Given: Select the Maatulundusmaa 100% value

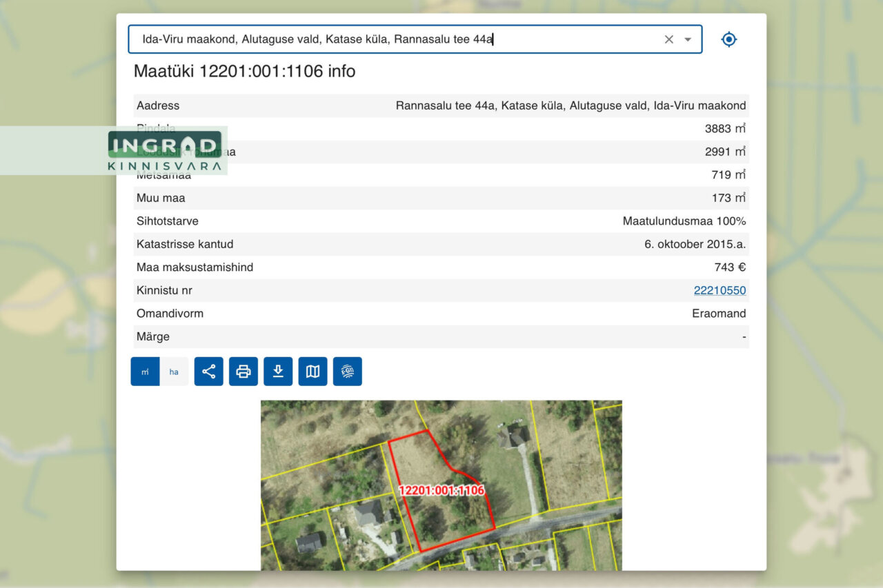Looking at the screenshot, I should 684,221.
